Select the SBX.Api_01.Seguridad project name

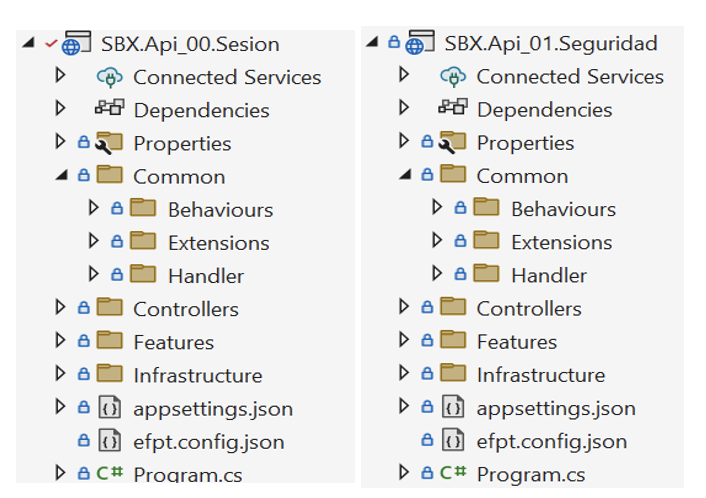551,44
